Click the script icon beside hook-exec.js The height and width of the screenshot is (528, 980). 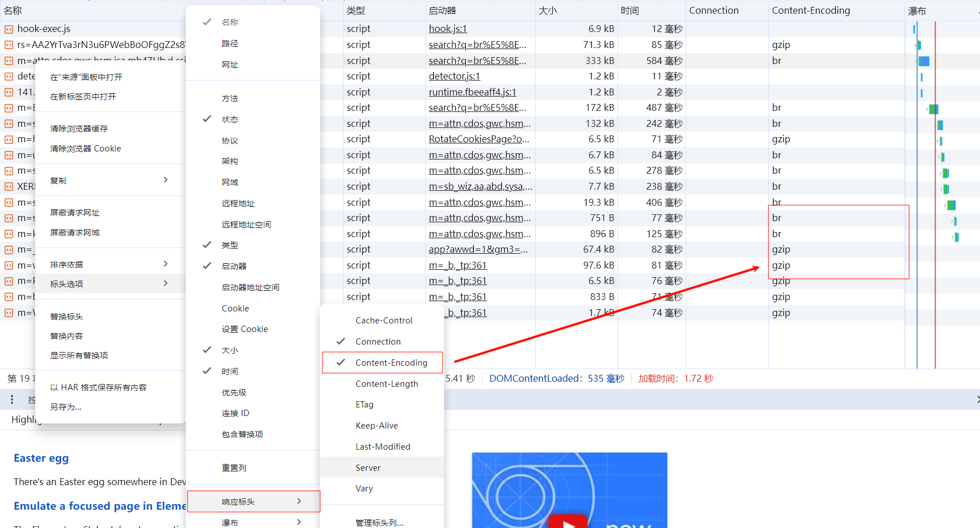[x=9, y=29]
